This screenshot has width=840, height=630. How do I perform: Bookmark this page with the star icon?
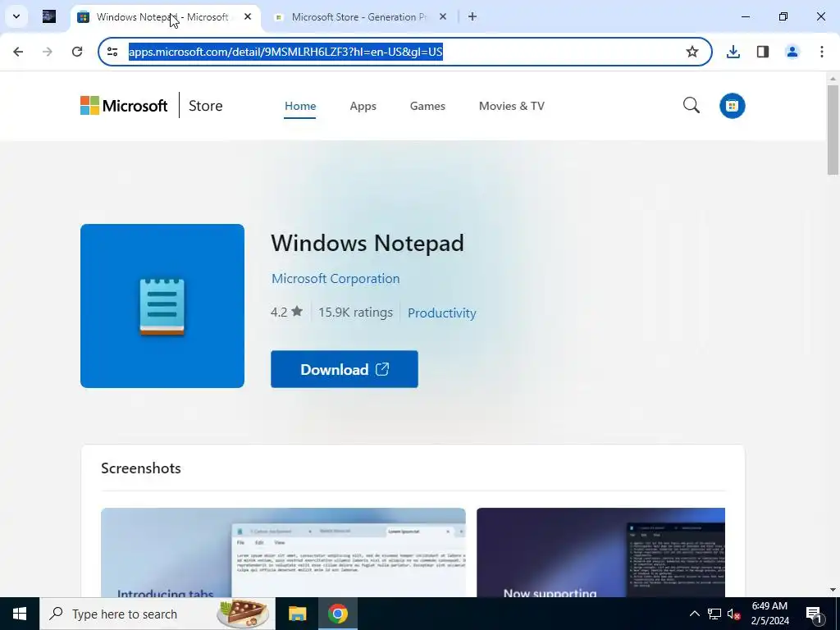[692, 52]
